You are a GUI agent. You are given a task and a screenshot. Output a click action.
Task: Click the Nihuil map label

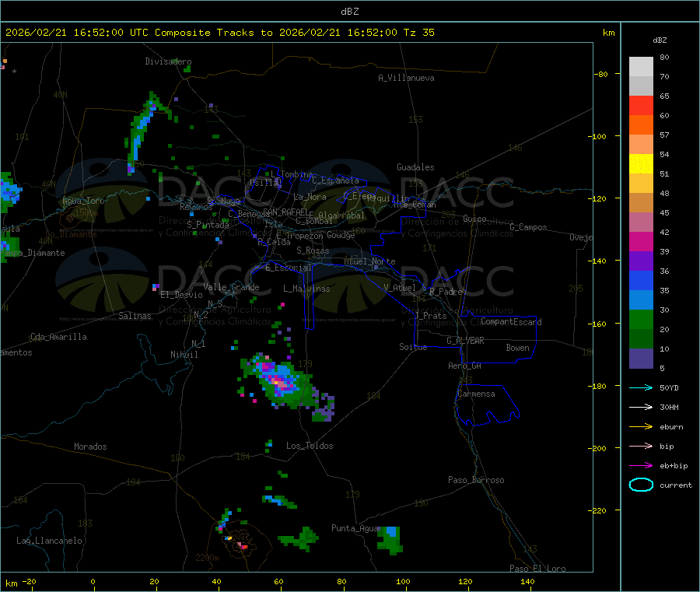(x=184, y=355)
